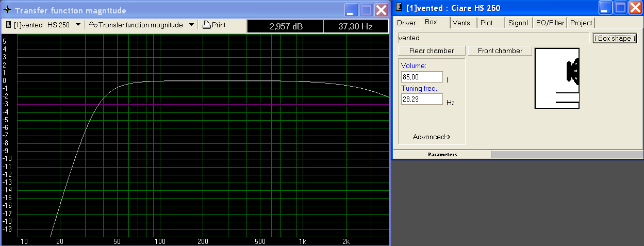Image resolution: width=644 pixels, height=246 pixels.
Task: Open the Transfer function magnitude plot-type dropdown
Action: pos(191,25)
